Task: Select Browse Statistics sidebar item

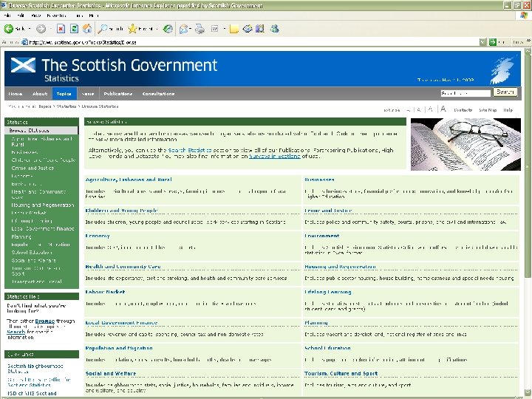Action: (x=41, y=130)
